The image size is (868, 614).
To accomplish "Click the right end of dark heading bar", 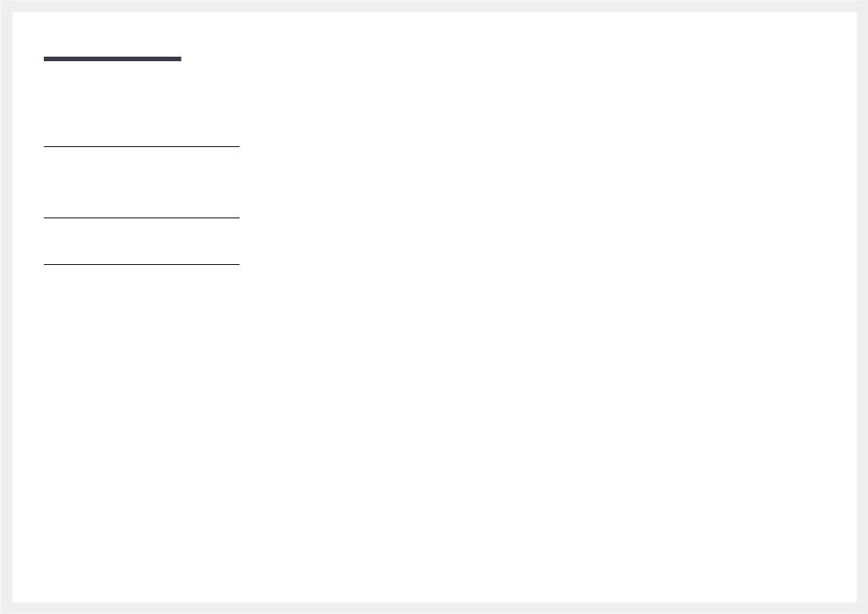I will [x=180, y=58].
